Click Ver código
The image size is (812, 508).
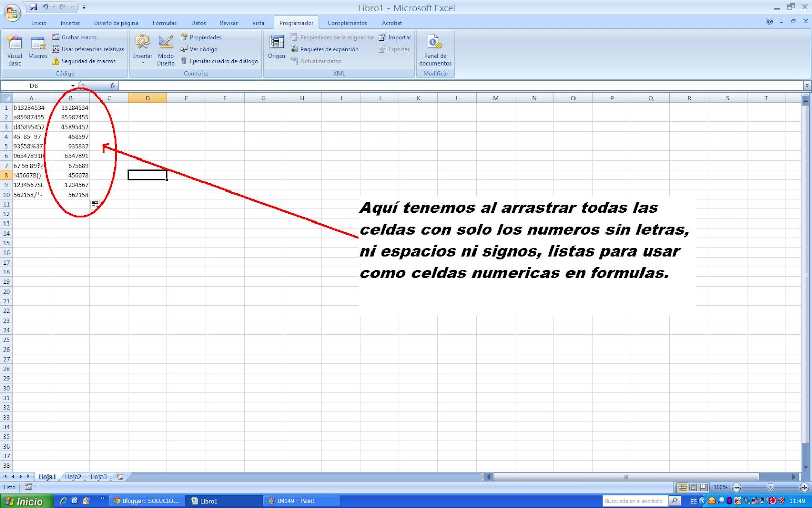tap(198, 49)
